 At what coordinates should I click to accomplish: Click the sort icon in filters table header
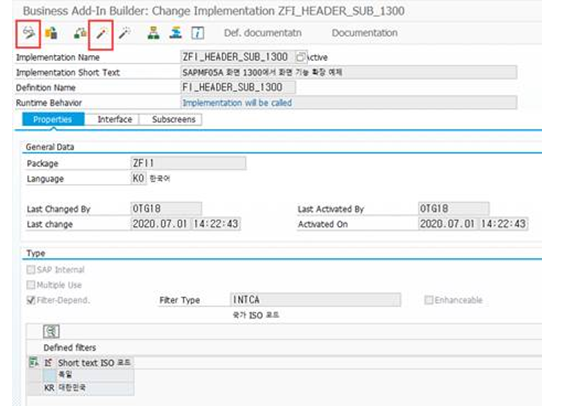(48, 363)
